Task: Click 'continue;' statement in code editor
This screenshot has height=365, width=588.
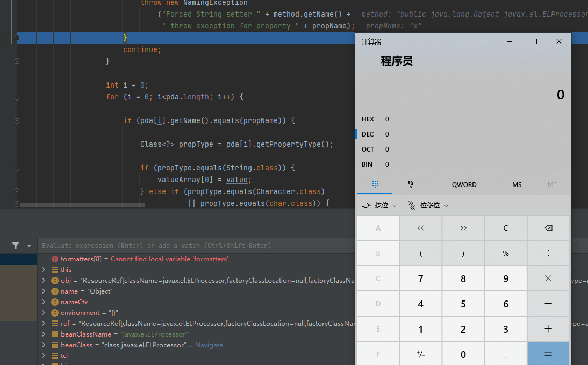Action: [142, 49]
